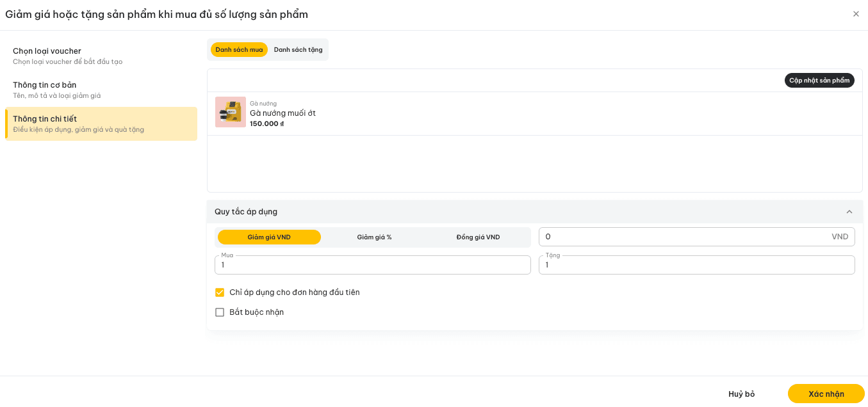868x407 pixels.
Task: Click the Gà nướng muối ớt product thumbnail
Action: [x=231, y=112]
